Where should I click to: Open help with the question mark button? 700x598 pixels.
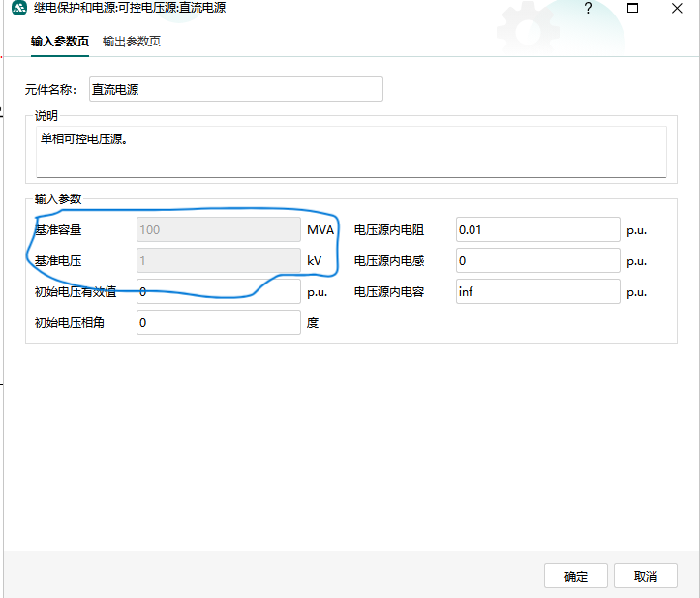pyautogui.click(x=588, y=9)
